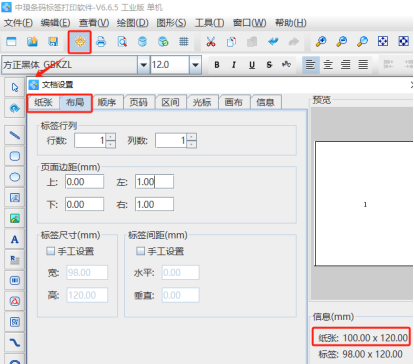Open document settings gear icon
This screenshot has height=364, width=414.
(x=80, y=42)
